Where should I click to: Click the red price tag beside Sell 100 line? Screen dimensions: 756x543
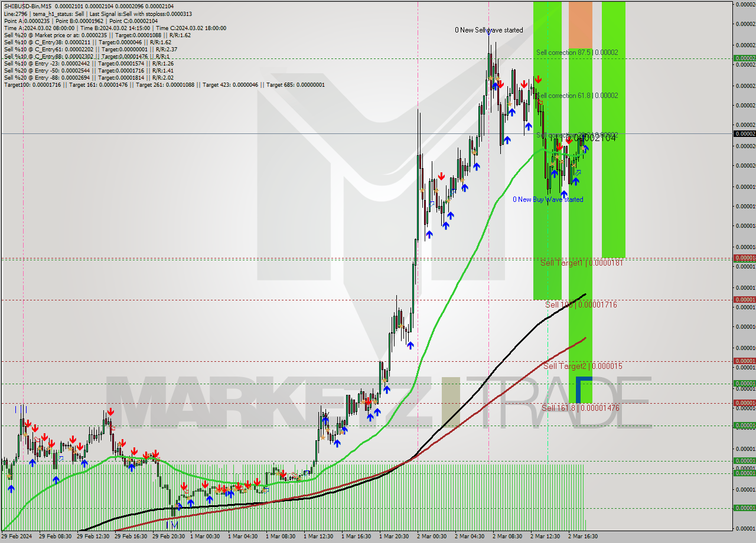click(x=744, y=300)
